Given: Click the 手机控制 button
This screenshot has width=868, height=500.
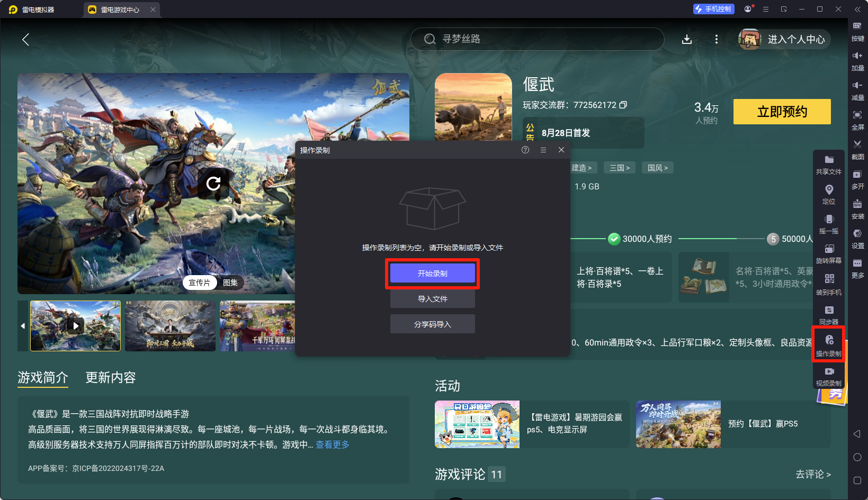Looking at the screenshot, I should pyautogui.click(x=714, y=9).
